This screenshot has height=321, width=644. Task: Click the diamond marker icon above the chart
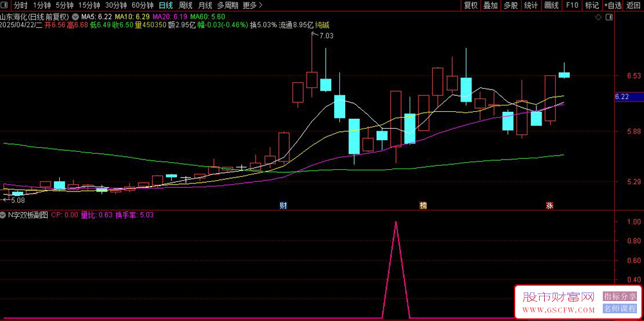(x=598, y=17)
